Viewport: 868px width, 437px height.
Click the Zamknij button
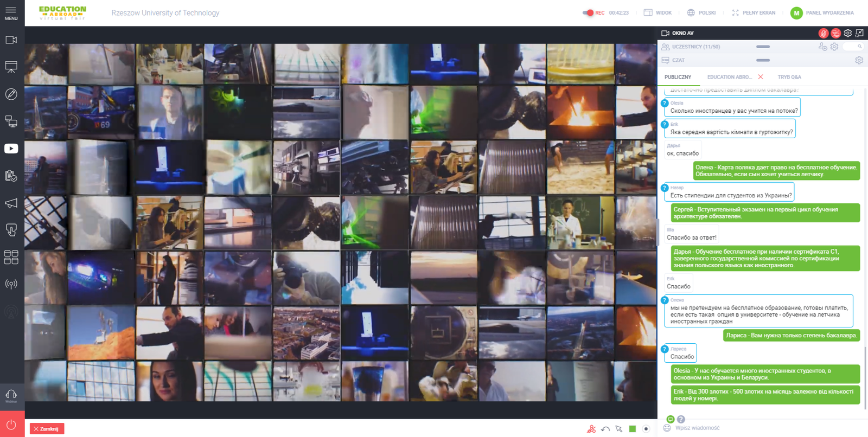tap(47, 429)
